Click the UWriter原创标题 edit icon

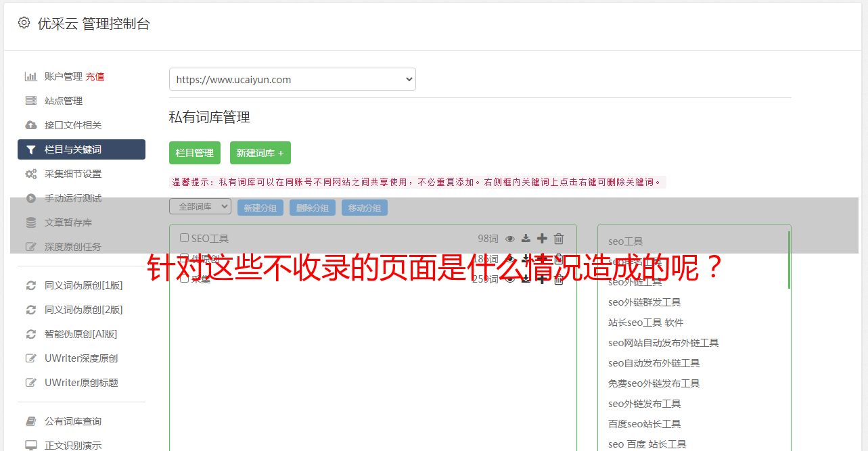coord(31,383)
